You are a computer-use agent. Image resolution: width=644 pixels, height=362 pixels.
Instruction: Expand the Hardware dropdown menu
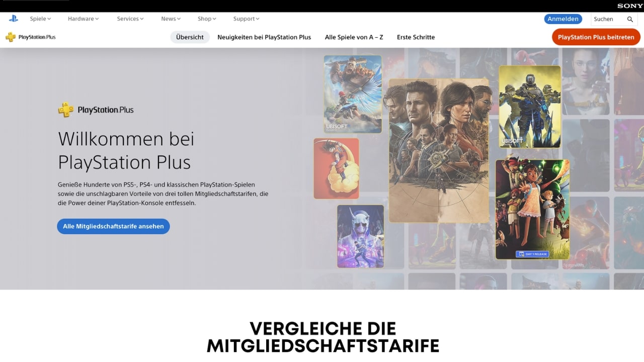[83, 19]
